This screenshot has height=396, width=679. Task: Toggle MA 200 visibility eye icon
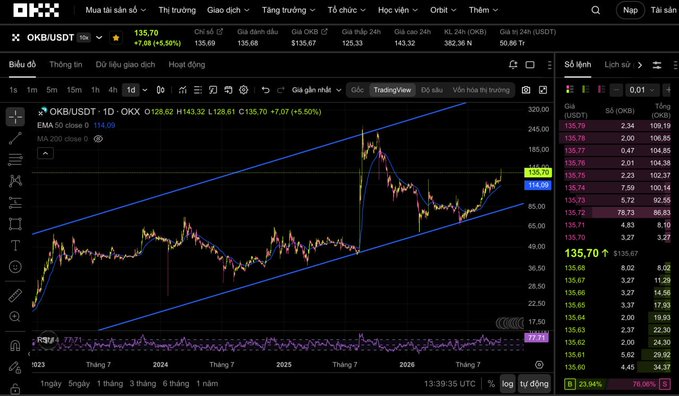98,139
